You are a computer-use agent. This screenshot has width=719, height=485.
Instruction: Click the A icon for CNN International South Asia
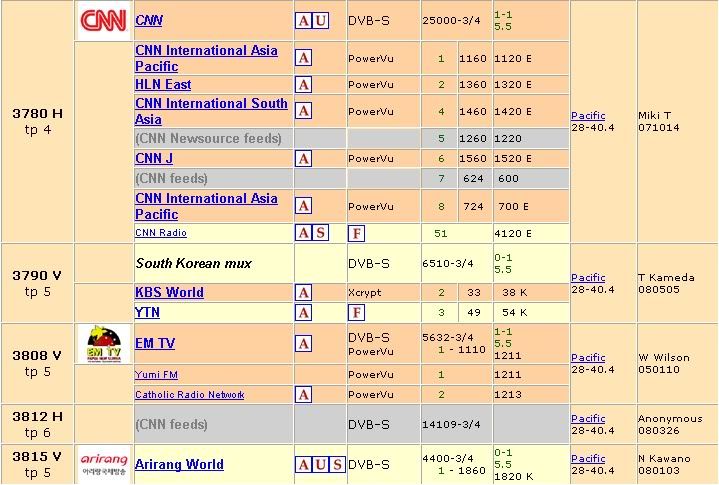tap(304, 111)
